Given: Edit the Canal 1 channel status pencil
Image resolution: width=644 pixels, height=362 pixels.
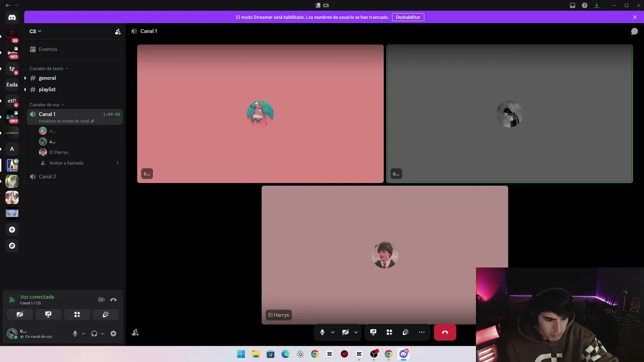Looking at the screenshot, I should point(93,121).
